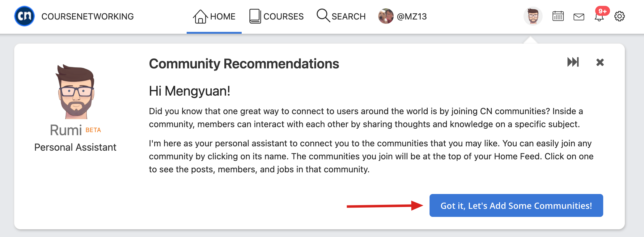Close the Community Recommendations panel
The width and height of the screenshot is (644, 237).
pos(600,62)
